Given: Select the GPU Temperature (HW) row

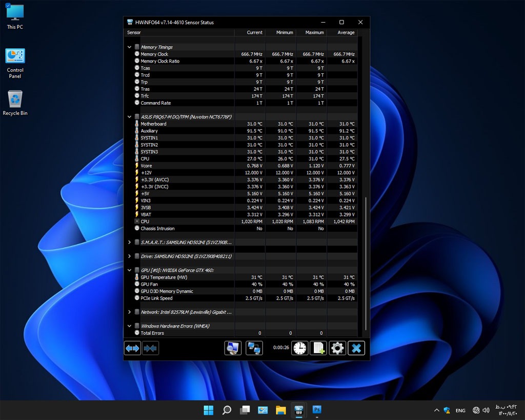Looking at the screenshot, I should 164,277.
